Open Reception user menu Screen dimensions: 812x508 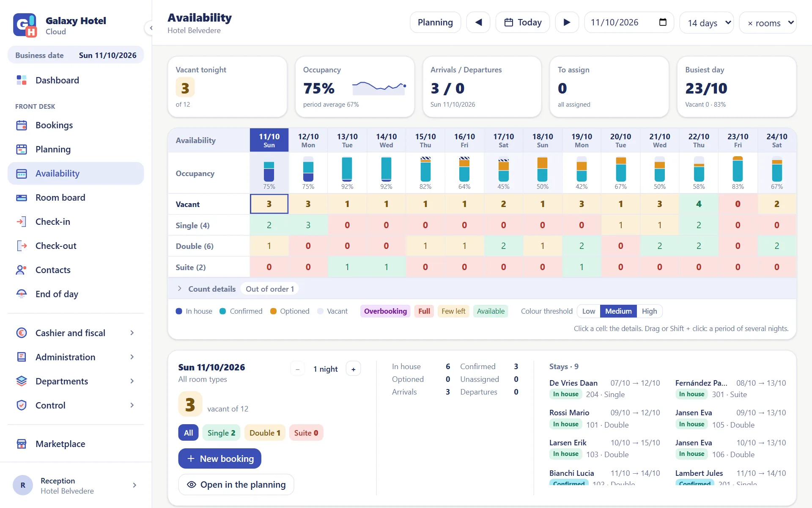pos(76,486)
